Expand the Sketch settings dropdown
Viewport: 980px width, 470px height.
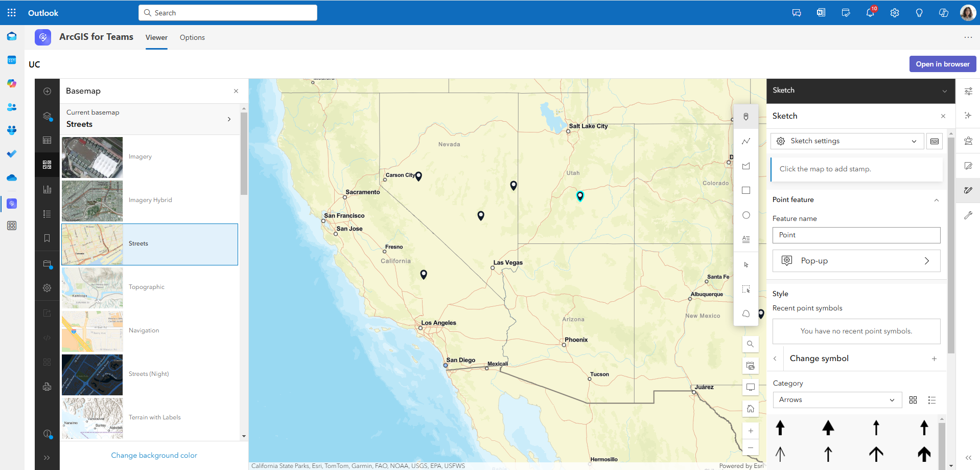847,141
